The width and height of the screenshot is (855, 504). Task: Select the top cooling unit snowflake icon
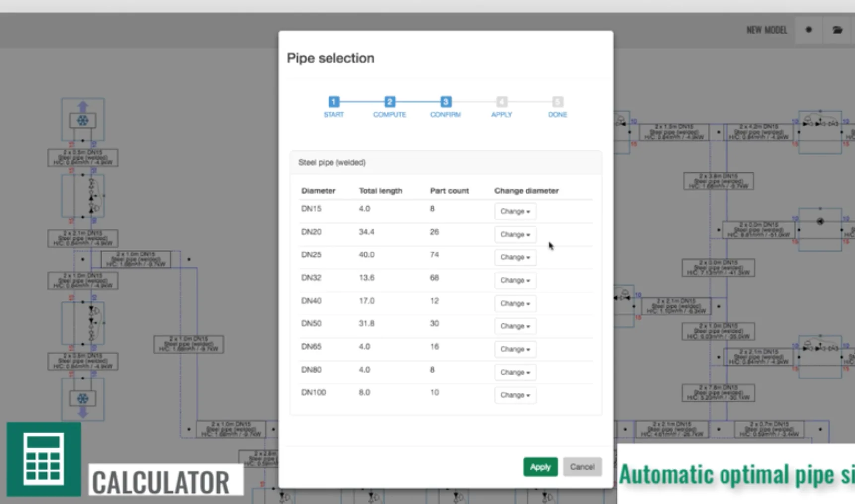pos(83,120)
